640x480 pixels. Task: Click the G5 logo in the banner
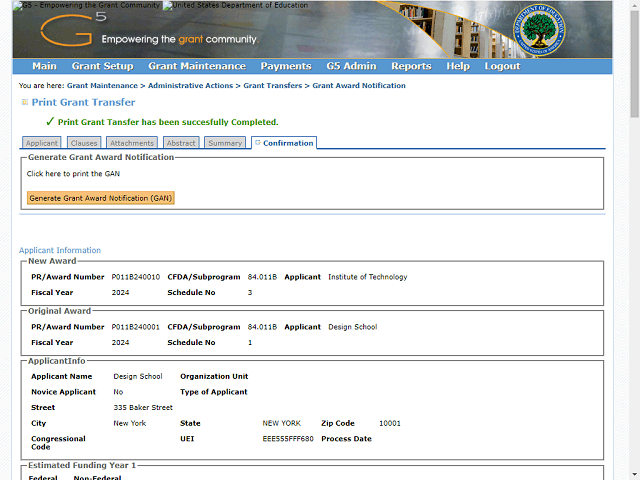click(x=73, y=29)
